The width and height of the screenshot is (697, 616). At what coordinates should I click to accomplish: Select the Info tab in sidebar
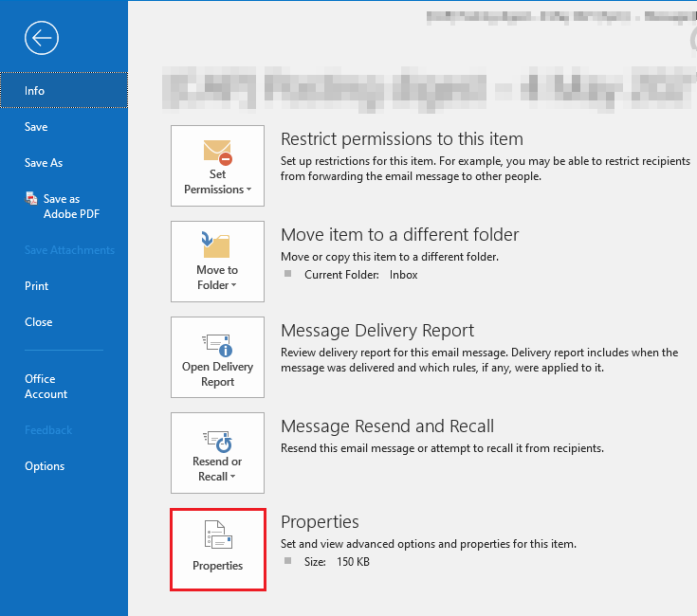pyautogui.click(x=35, y=91)
